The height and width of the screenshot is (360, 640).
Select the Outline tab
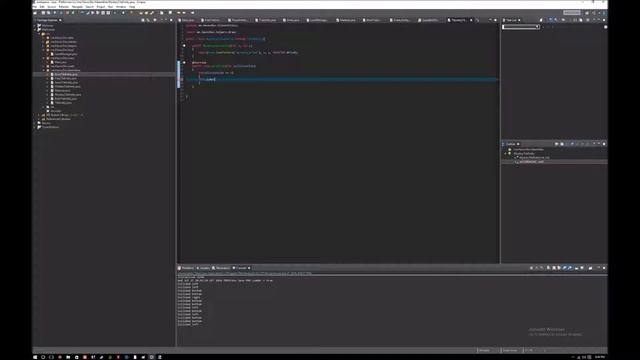click(x=510, y=144)
